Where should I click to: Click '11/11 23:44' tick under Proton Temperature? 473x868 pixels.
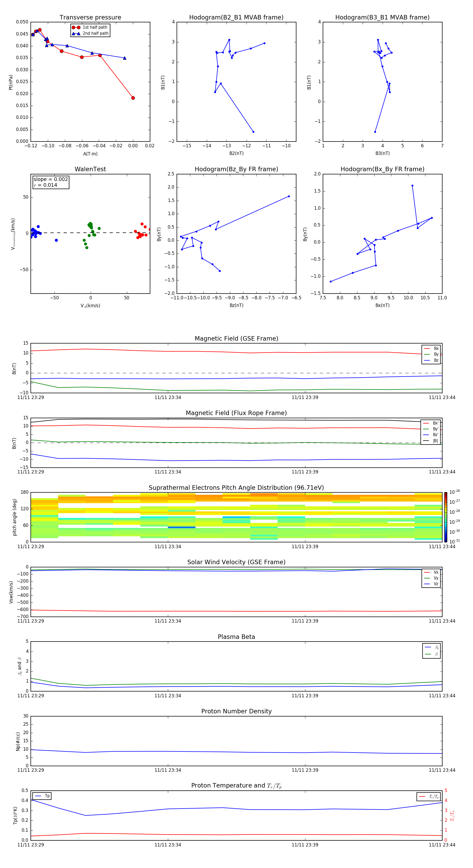(442, 845)
